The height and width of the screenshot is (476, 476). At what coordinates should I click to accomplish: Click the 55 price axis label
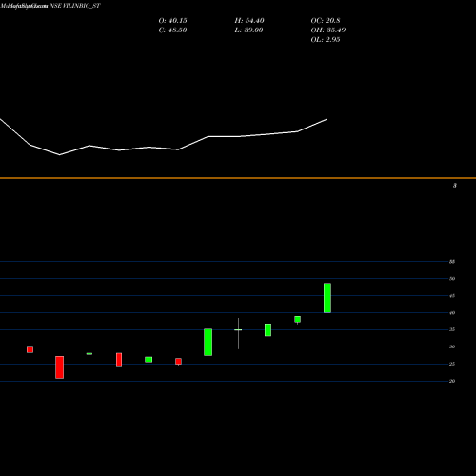[452, 262]
